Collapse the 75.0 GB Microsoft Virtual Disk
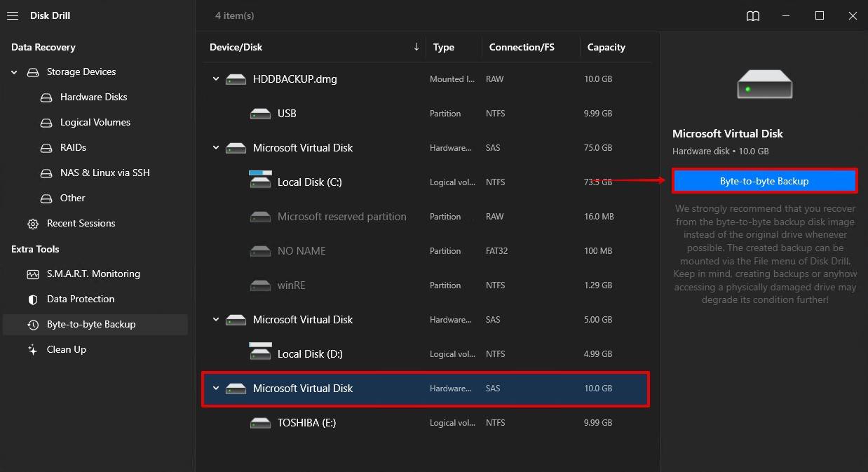 pyautogui.click(x=216, y=148)
